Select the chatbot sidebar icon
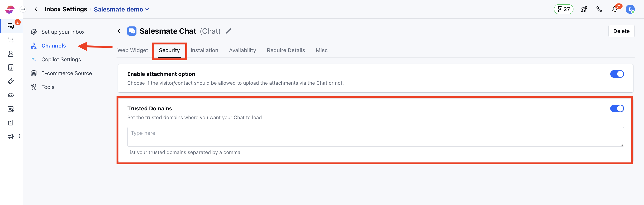The width and height of the screenshot is (644, 205). [x=11, y=95]
